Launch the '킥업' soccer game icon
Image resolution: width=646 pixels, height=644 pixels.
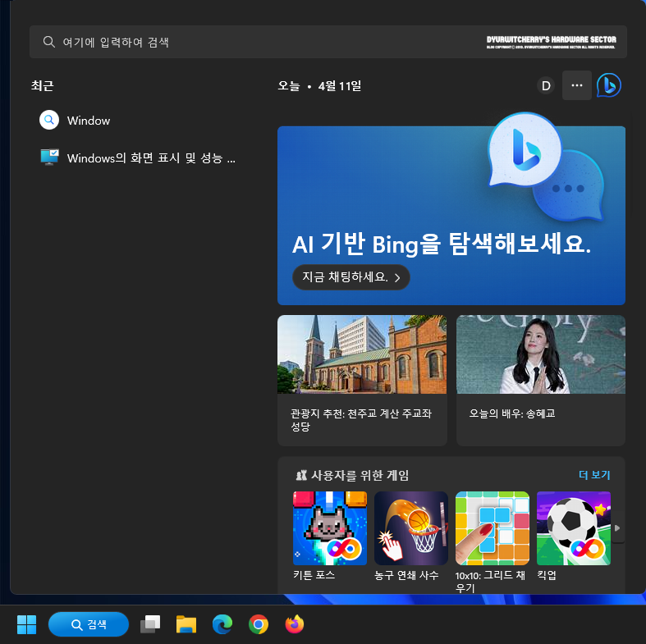(574, 528)
